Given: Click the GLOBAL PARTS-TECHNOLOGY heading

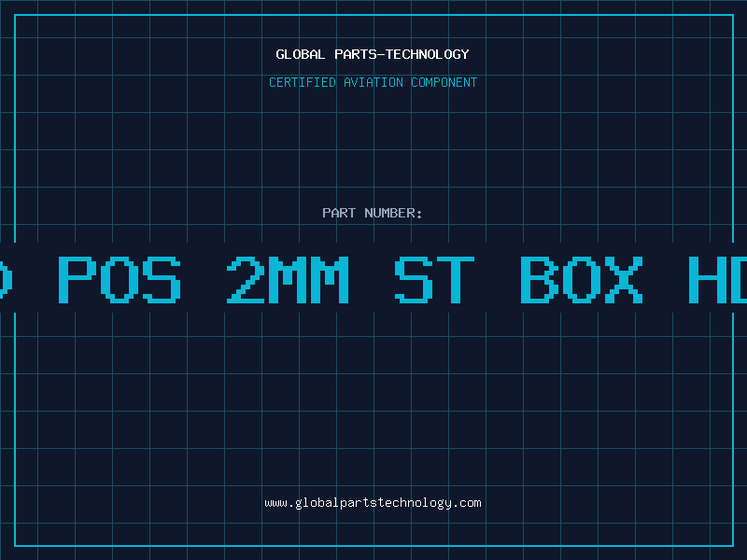Looking at the screenshot, I should (x=373, y=54).
